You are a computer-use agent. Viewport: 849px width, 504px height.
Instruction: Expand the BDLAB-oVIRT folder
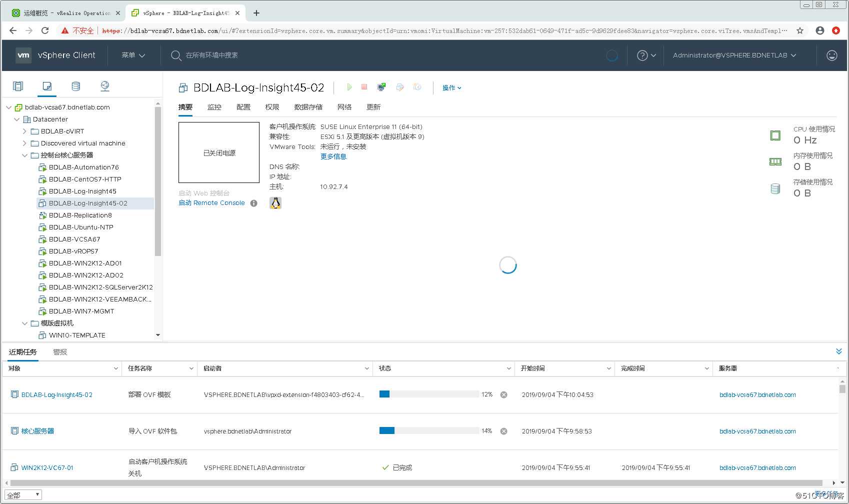point(25,131)
